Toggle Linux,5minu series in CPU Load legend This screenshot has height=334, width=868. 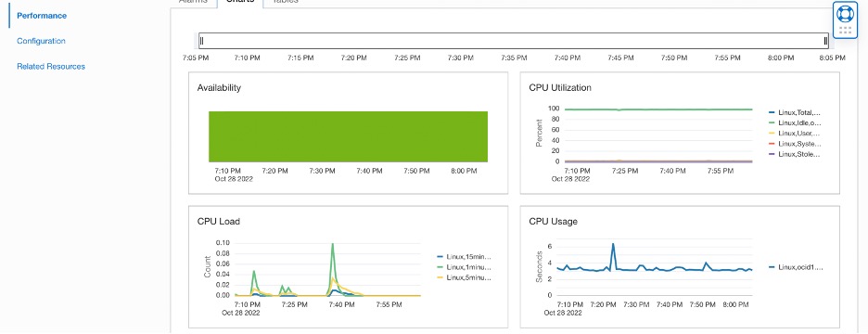[x=464, y=277]
